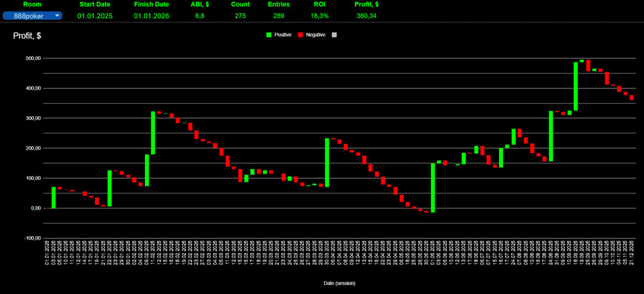Click the 'Profit, $' chart title
Viewport: 644px width, 294px height.
(x=27, y=36)
